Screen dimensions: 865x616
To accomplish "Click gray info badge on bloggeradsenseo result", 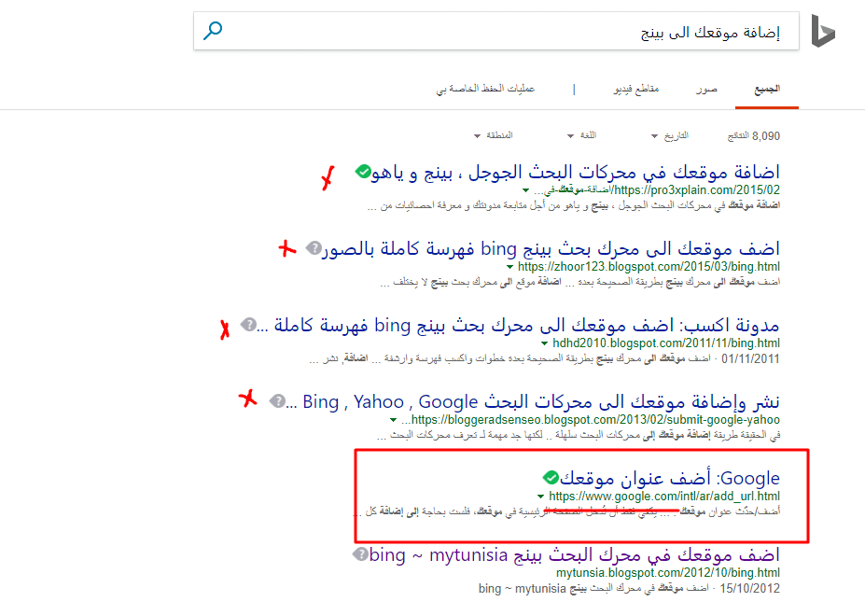I will (x=277, y=401).
